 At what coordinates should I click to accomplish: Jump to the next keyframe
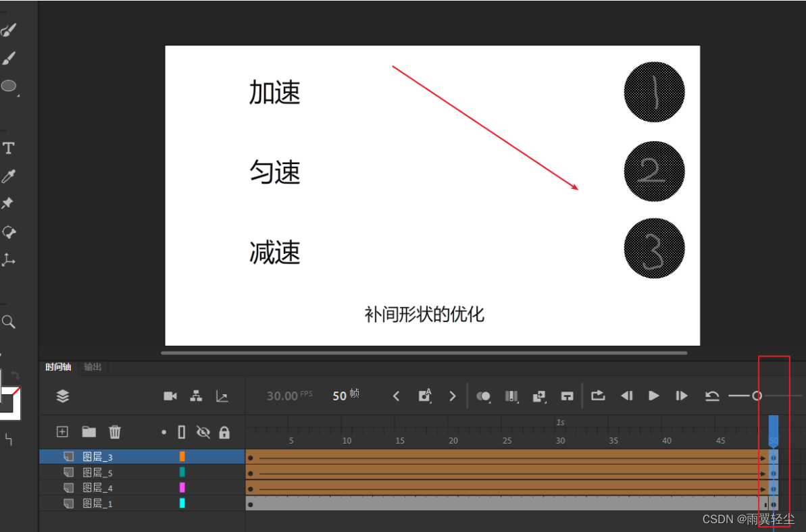coord(453,396)
